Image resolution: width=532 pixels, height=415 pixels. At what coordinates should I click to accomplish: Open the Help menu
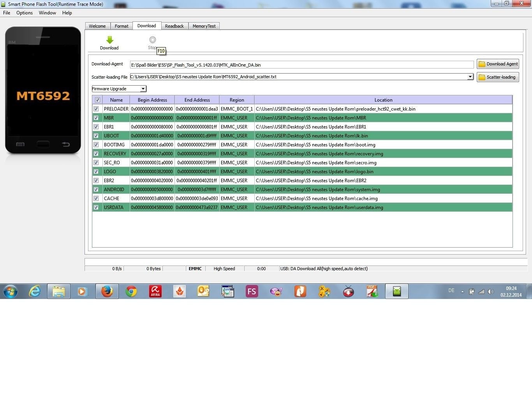coord(67,13)
